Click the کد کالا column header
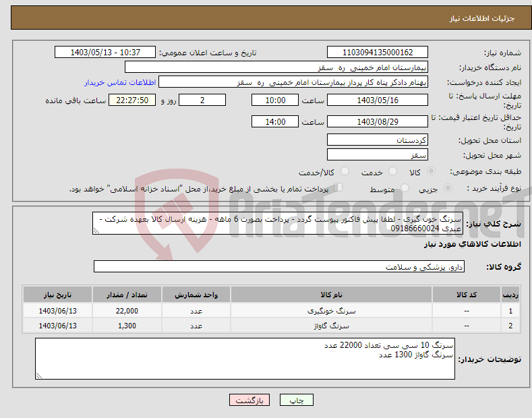532x418 pixels. (467, 295)
